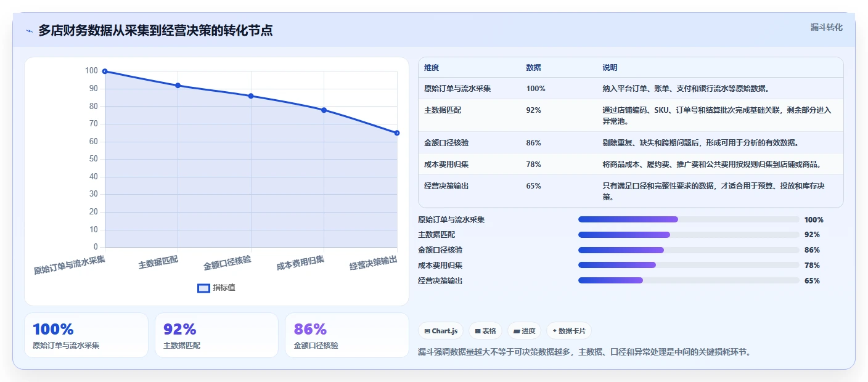Click the 说明 column header
The image size is (868, 382).
610,68
